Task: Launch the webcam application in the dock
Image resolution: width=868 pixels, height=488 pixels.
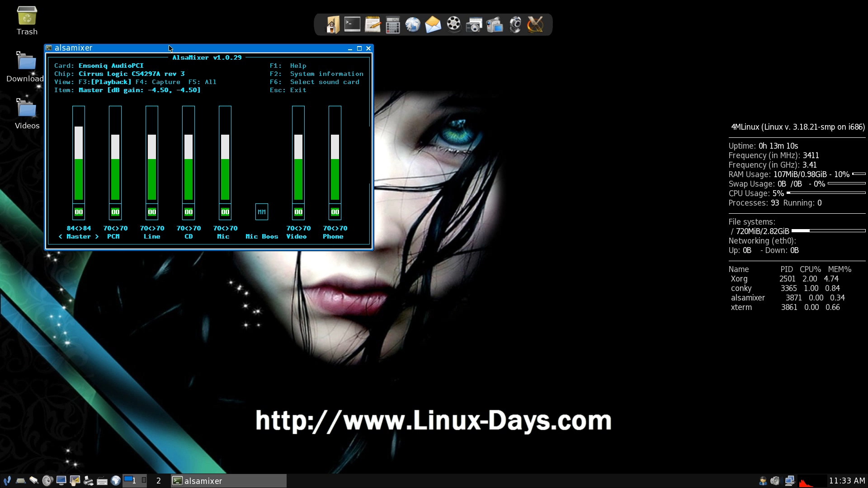Action: 515,25
